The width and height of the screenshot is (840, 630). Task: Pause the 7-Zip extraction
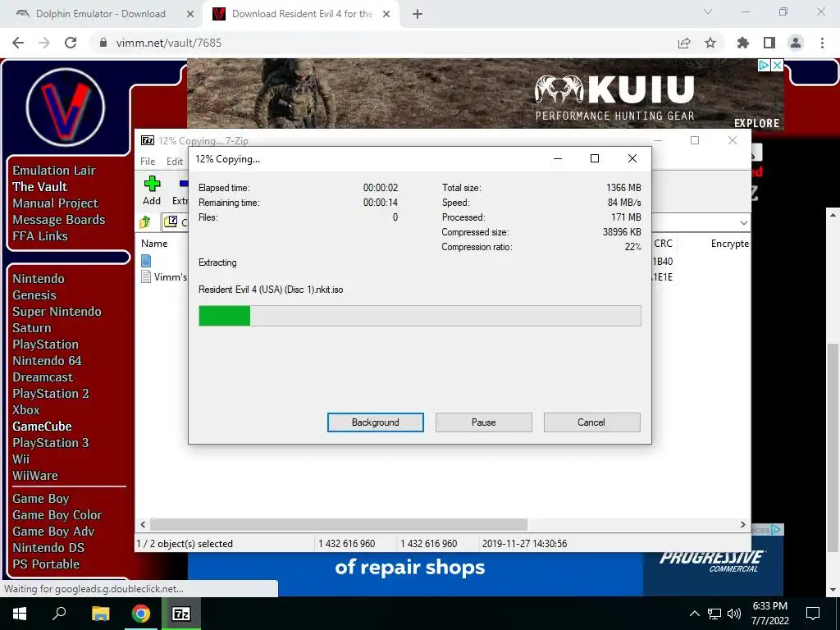[x=483, y=422]
